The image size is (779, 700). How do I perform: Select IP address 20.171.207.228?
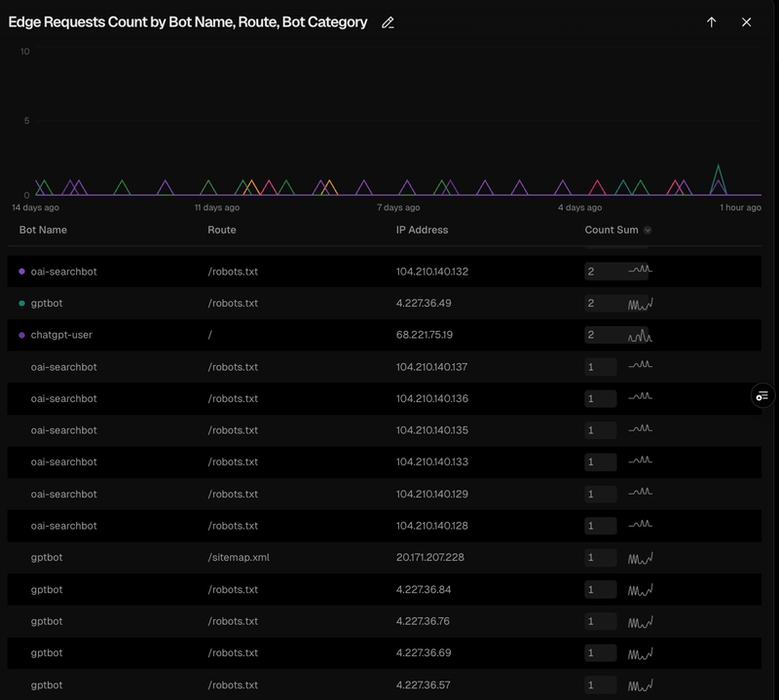(x=429, y=558)
